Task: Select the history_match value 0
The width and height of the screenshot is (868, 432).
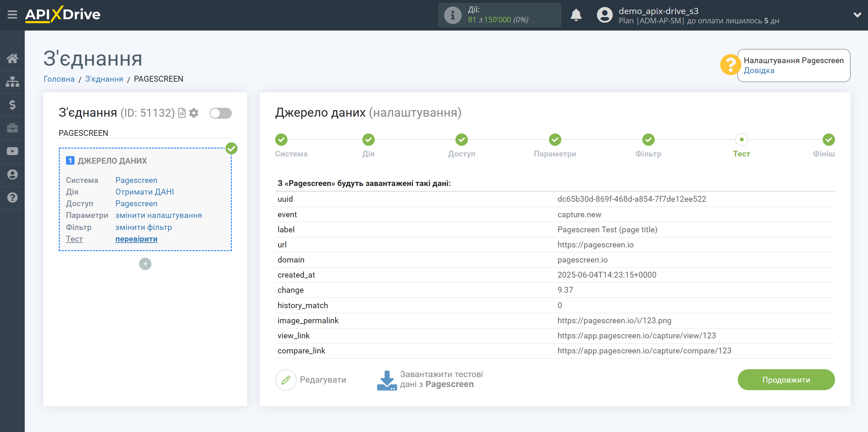Action: [x=560, y=305]
